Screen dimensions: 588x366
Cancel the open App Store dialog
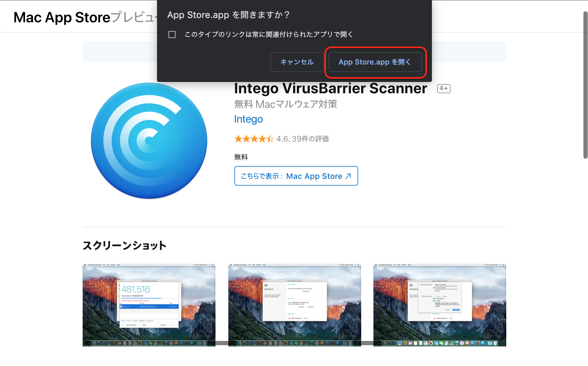(x=297, y=62)
